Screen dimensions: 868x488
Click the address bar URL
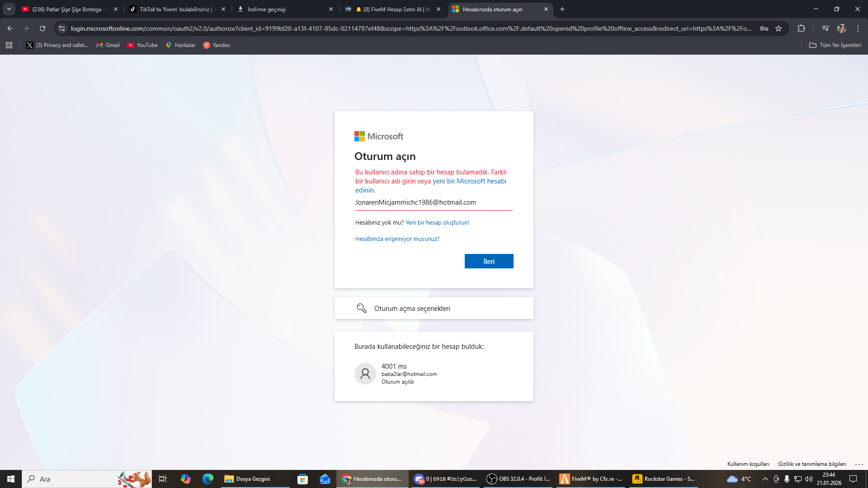click(x=411, y=28)
